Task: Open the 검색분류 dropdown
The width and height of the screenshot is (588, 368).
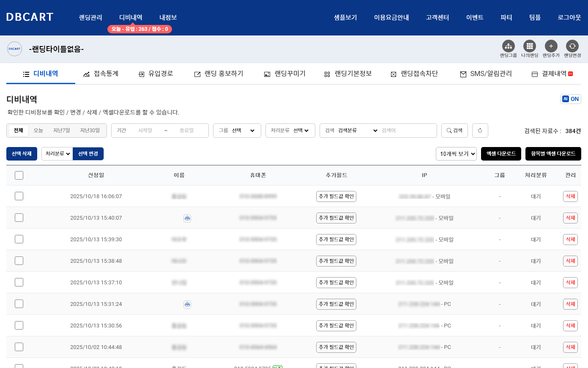Action: pyautogui.click(x=357, y=131)
